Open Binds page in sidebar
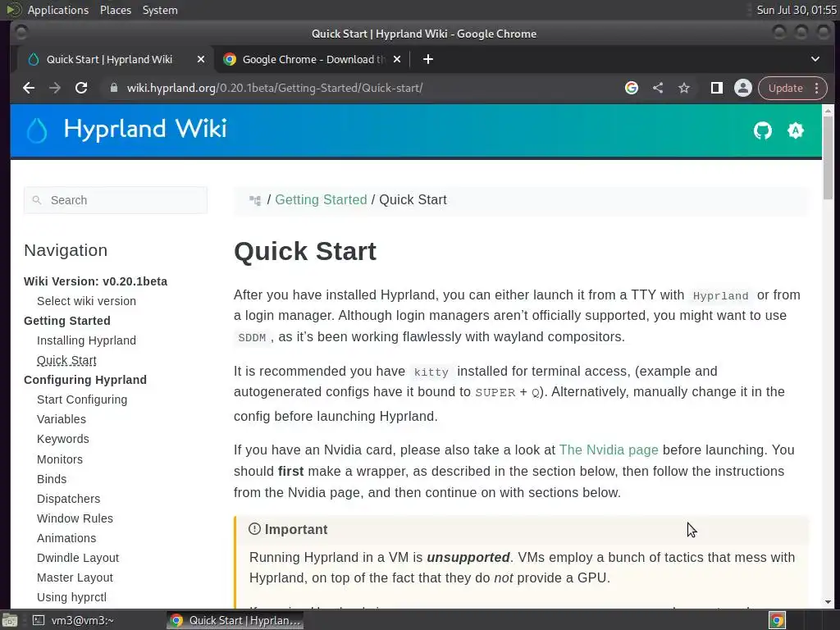This screenshot has width=840, height=630. pyautogui.click(x=52, y=479)
